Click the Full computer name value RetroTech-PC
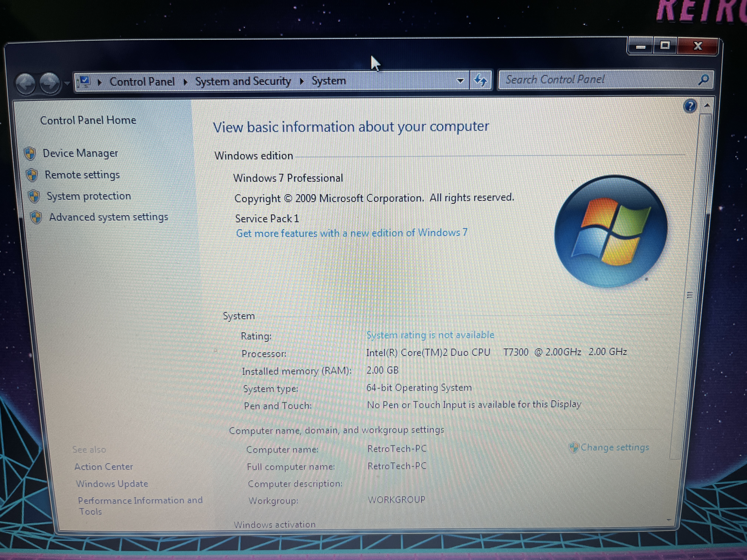This screenshot has height=560, width=747. [397, 466]
